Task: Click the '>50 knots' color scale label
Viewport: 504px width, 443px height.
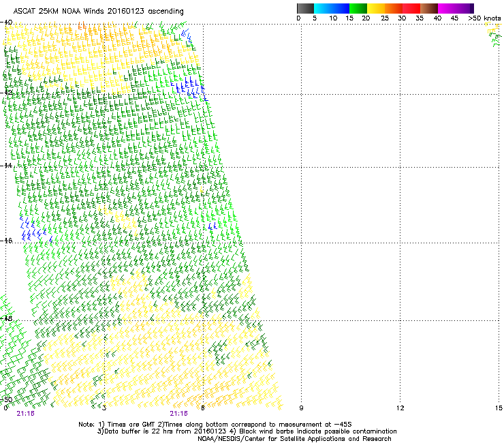Action: [x=484, y=18]
